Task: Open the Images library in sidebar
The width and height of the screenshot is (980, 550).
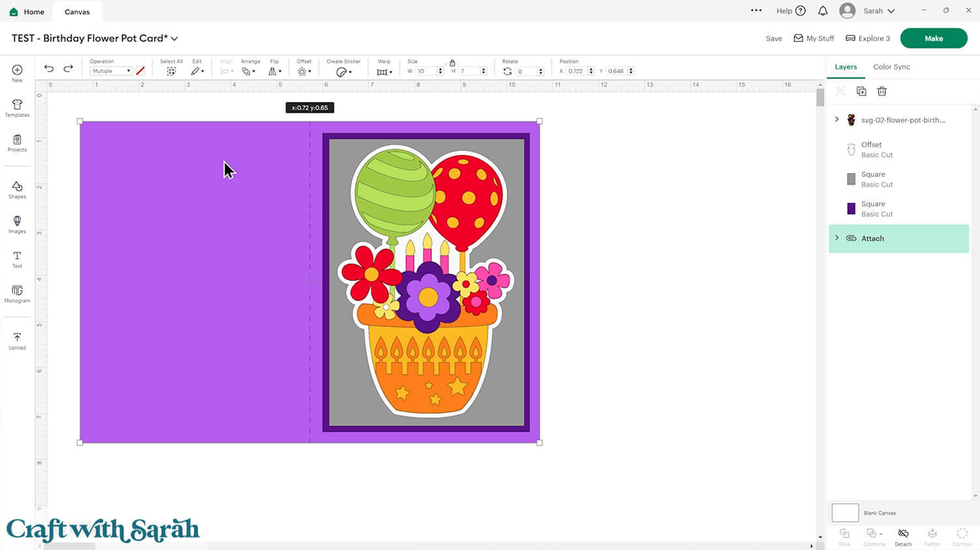Action: coord(17,225)
